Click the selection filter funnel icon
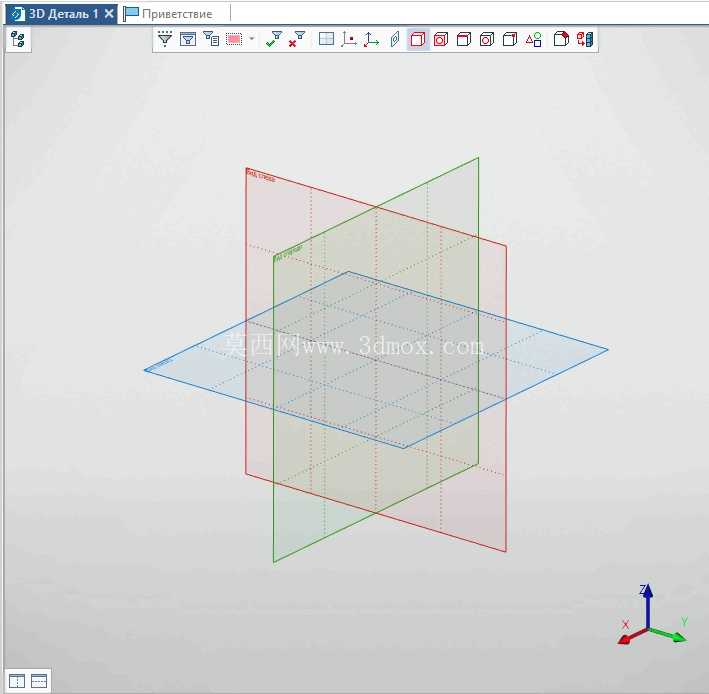The height and width of the screenshot is (694, 709). point(165,39)
